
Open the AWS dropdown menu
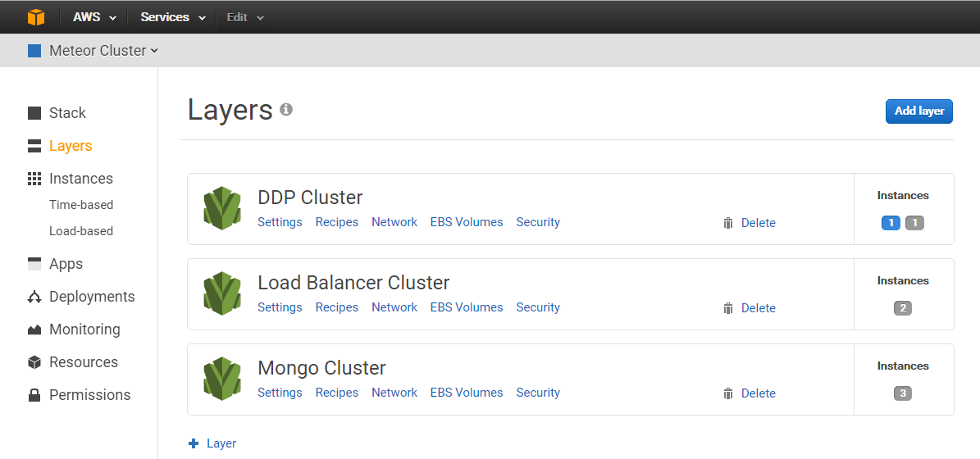click(95, 17)
